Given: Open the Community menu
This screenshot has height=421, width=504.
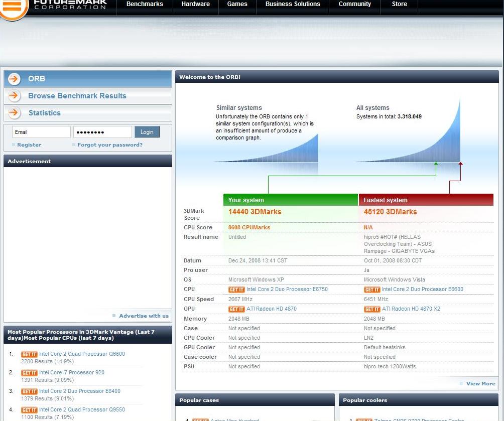Looking at the screenshot, I should (354, 4).
